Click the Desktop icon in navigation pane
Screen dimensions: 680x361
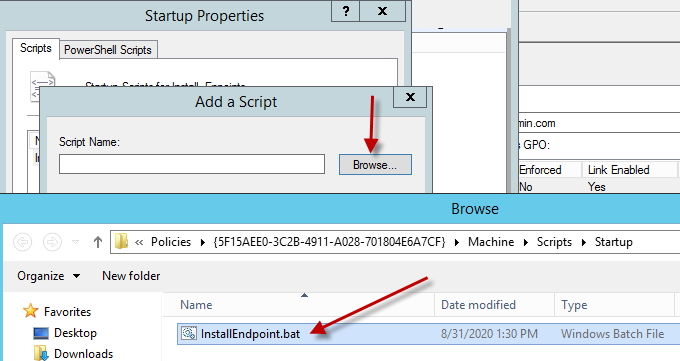(41, 333)
